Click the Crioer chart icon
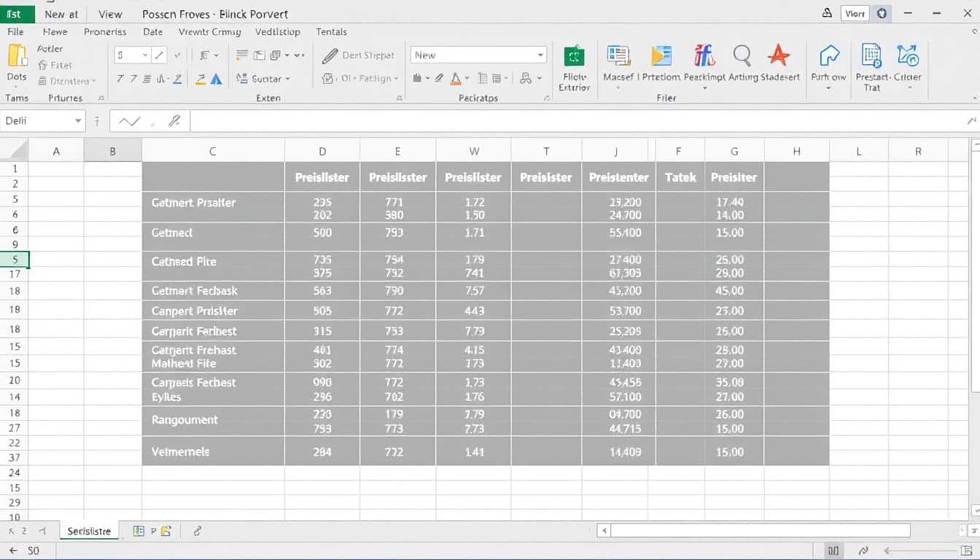980x560 pixels. coord(909,55)
